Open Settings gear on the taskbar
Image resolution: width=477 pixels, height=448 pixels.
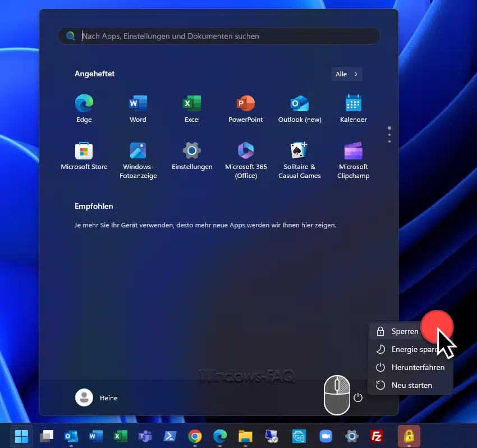[352, 436]
